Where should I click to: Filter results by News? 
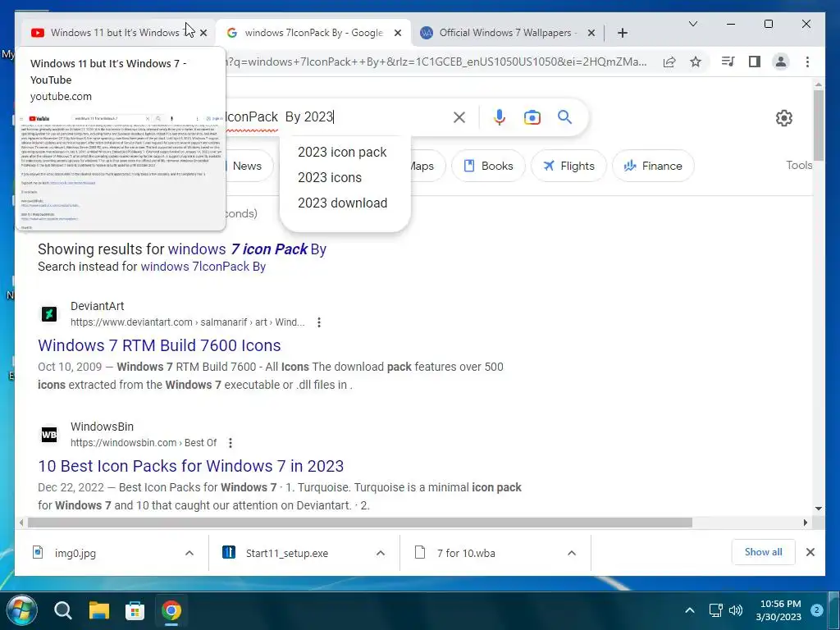pyautogui.click(x=248, y=166)
